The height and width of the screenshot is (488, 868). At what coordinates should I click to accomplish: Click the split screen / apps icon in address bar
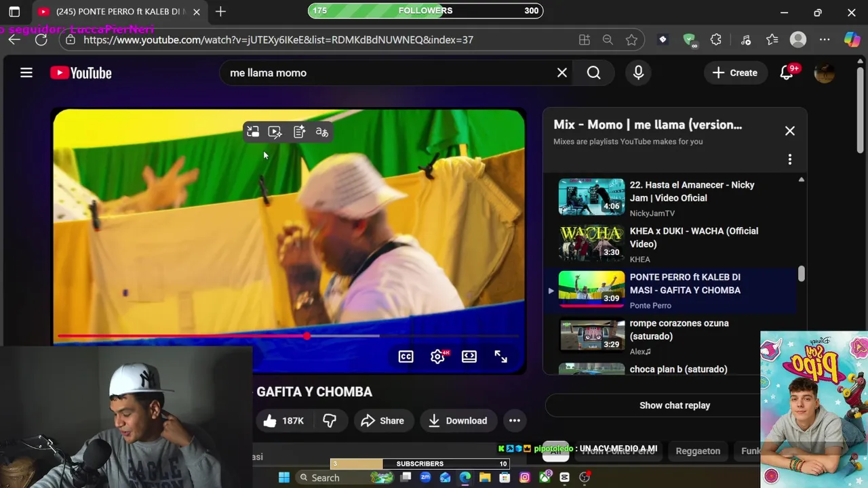585,40
